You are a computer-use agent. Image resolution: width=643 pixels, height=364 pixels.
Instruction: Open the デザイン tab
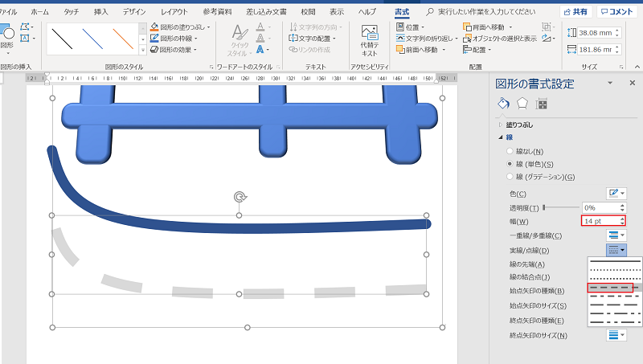point(134,12)
